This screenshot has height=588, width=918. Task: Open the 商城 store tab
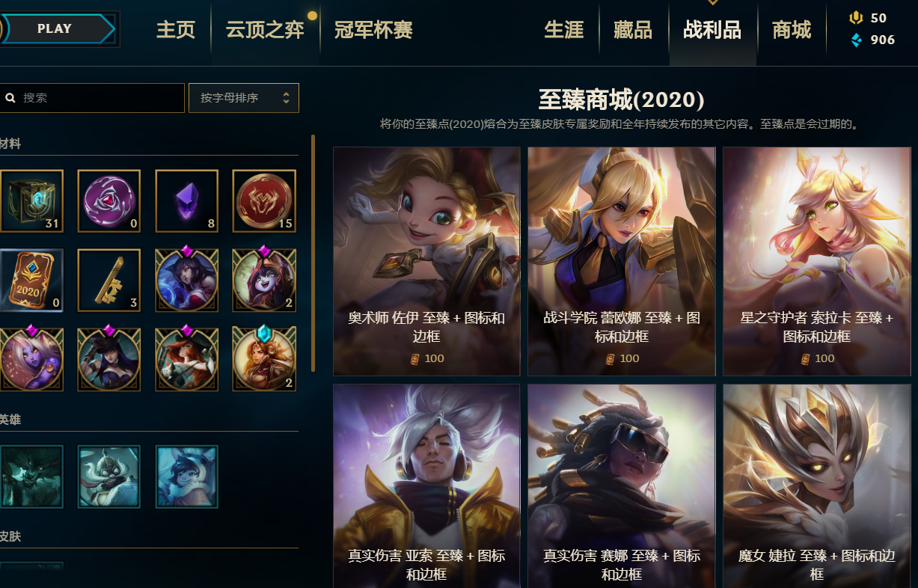[x=792, y=30]
